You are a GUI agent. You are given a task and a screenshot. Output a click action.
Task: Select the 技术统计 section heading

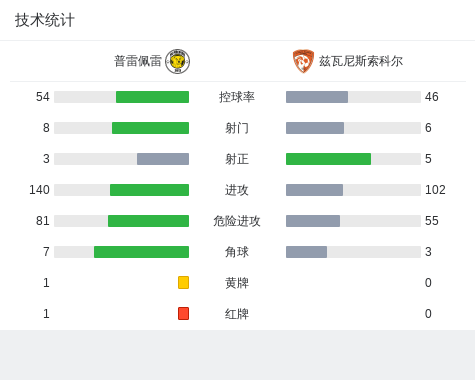45,20
